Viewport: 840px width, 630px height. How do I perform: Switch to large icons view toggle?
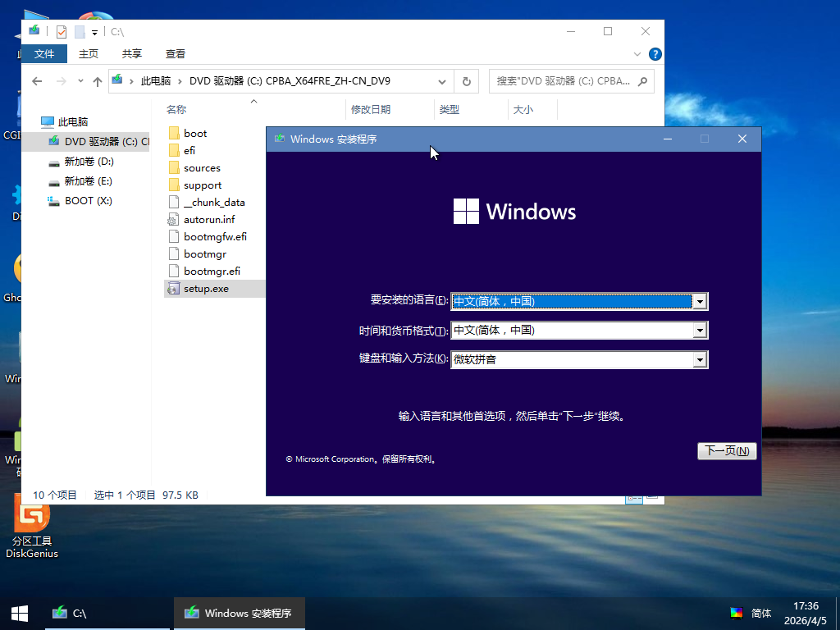653,497
